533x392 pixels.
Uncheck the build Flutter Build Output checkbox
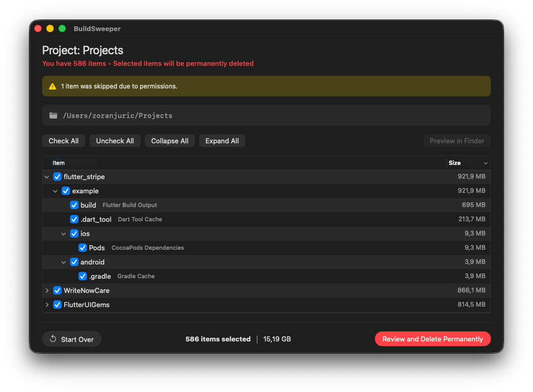click(74, 205)
